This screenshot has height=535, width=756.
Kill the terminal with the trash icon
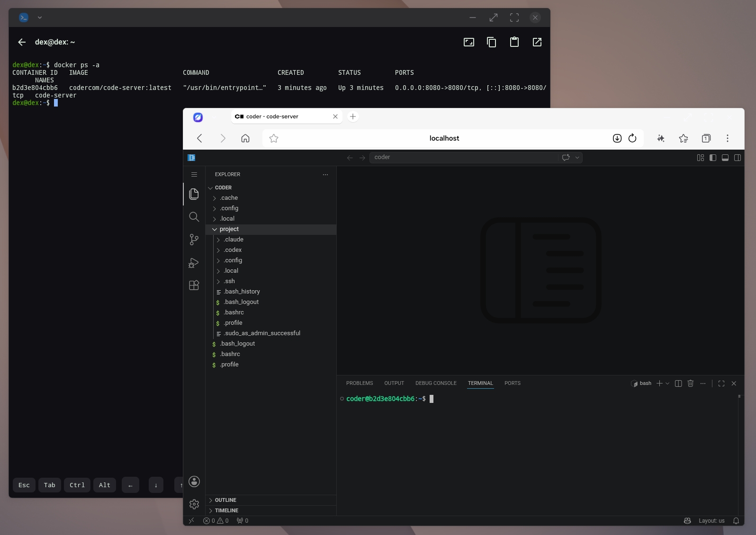691,383
